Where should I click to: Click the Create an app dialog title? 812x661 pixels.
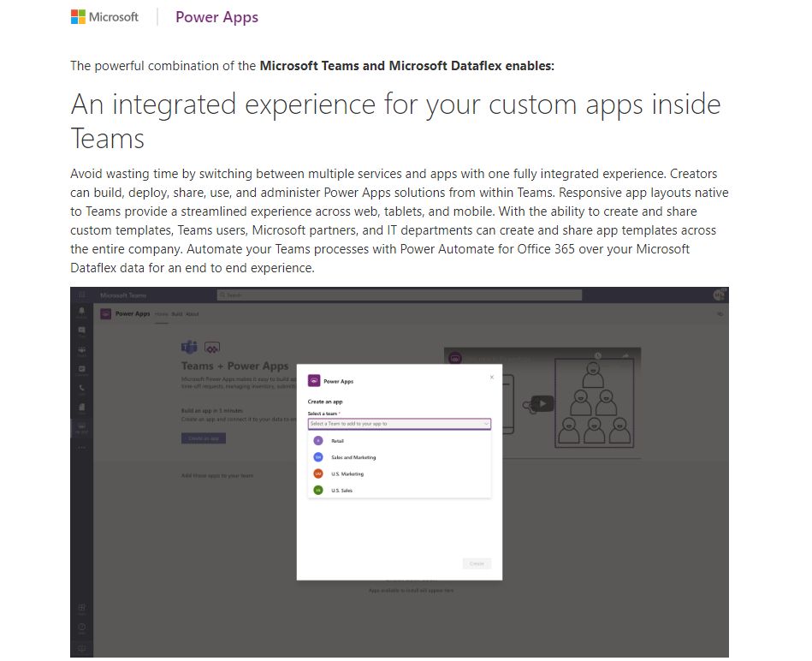click(x=325, y=402)
